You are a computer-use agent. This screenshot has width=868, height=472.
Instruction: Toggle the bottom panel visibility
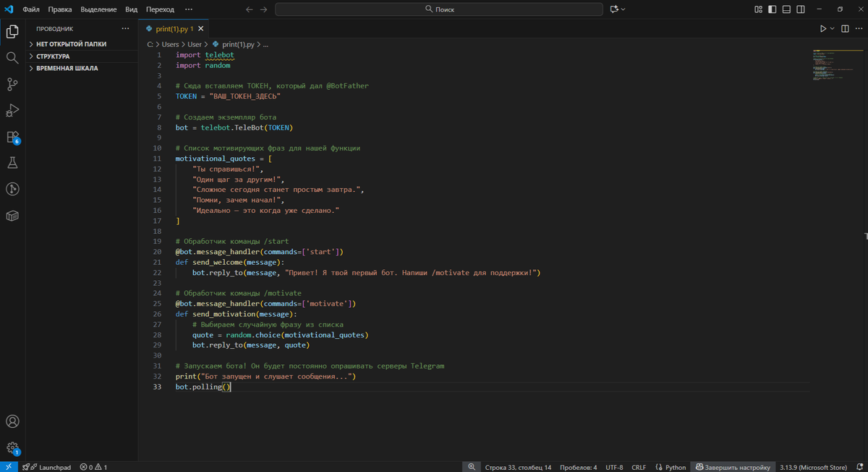click(x=787, y=9)
